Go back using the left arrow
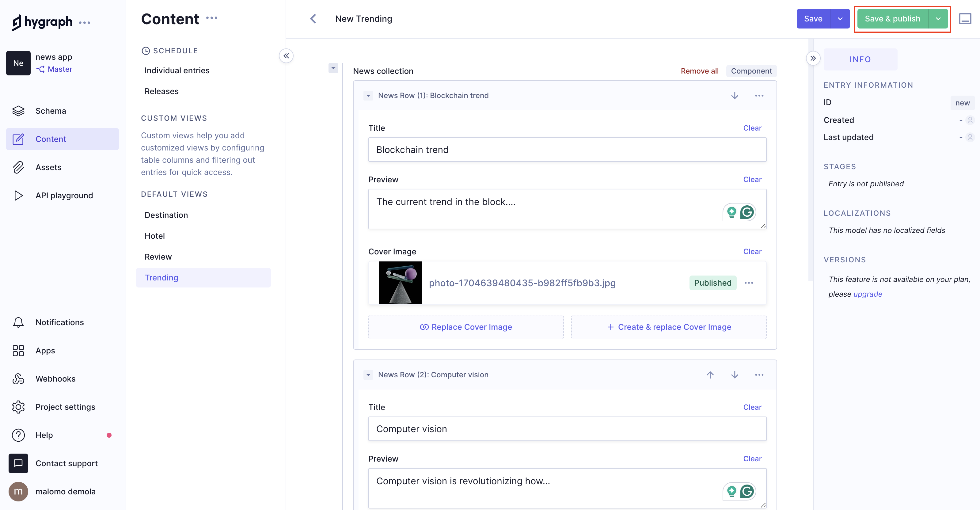Screen dimensions: 980x510 [313, 19]
